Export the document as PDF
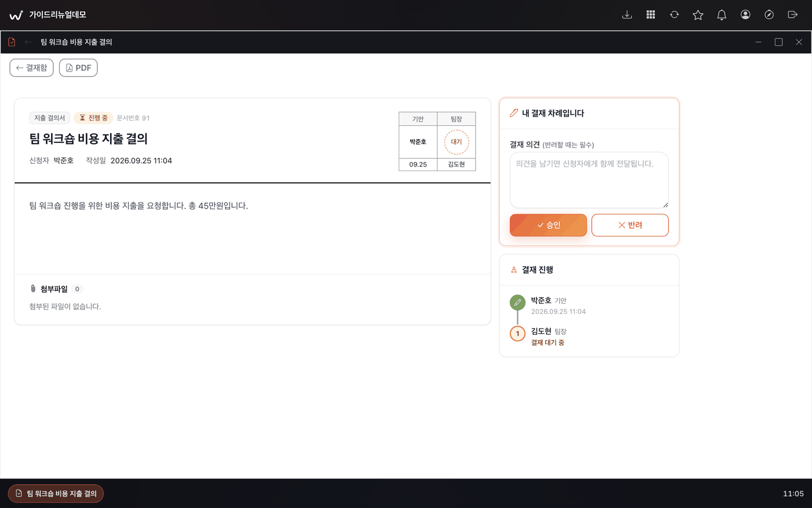 [x=78, y=68]
